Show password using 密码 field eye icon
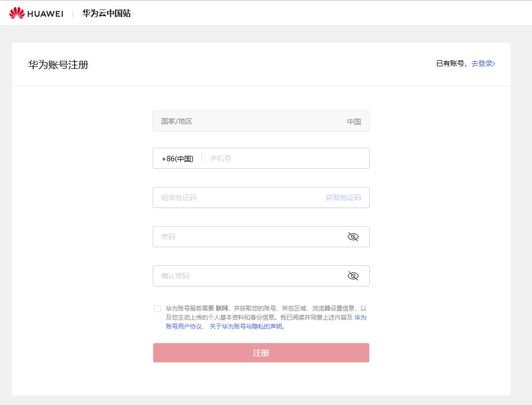This screenshot has height=405, width=532. pyautogui.click(x=353, y=237)
